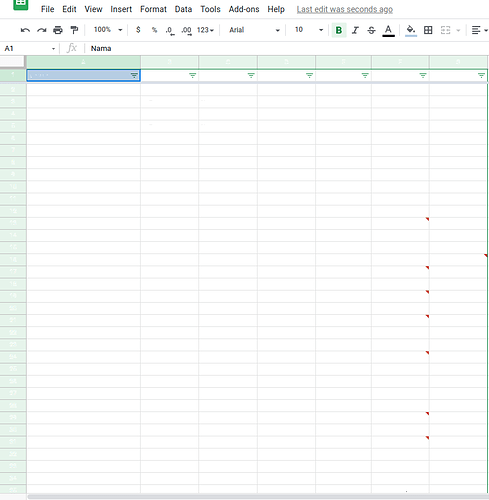Click Last edit was seconds ago link
The image size is (489, 500).
[x=345, y=10]
